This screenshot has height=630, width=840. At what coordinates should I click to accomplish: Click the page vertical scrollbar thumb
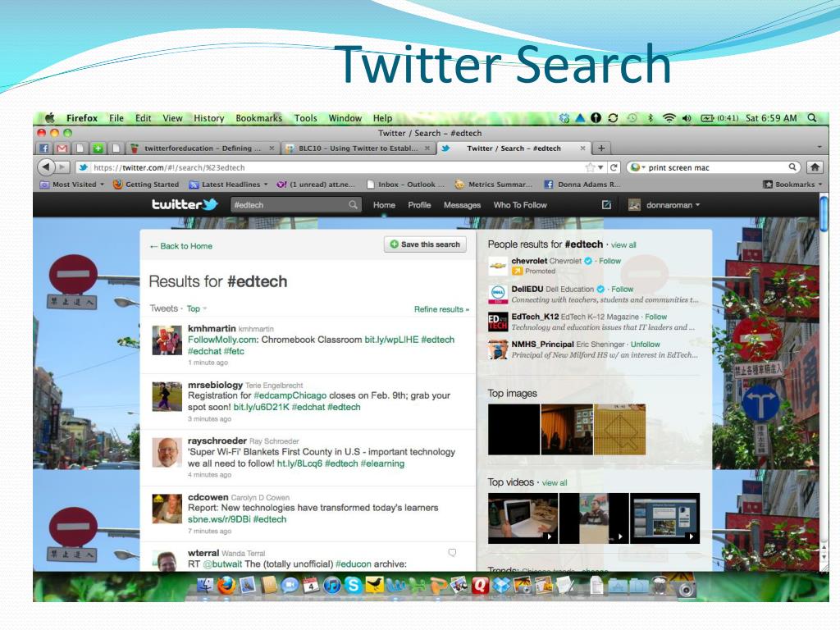click(x=824, y=214)
